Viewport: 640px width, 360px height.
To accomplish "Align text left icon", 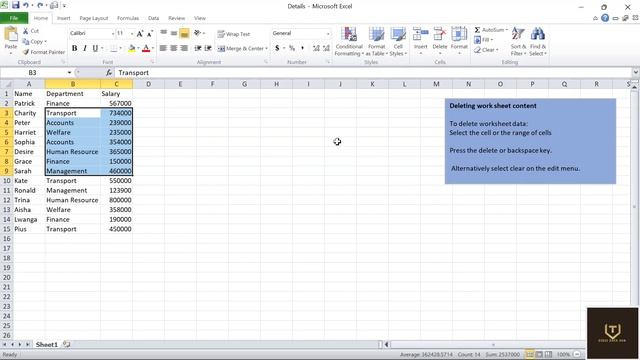I will click(x=163, y=49).
